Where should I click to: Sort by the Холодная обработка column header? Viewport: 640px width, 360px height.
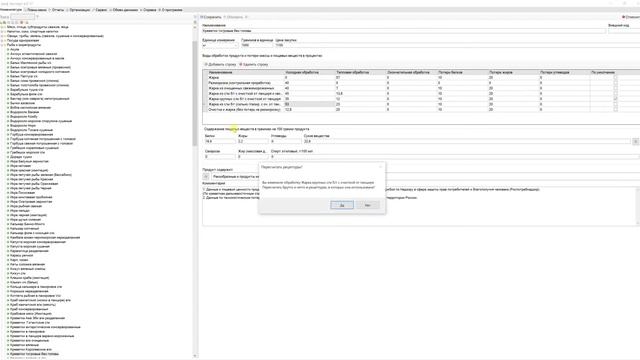[x=309, y=72]
